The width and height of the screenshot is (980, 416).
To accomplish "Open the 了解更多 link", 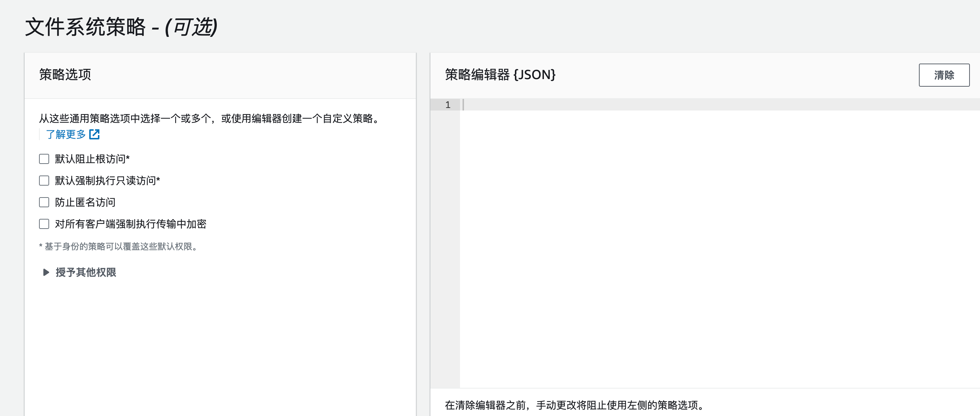I will (66, 134).
